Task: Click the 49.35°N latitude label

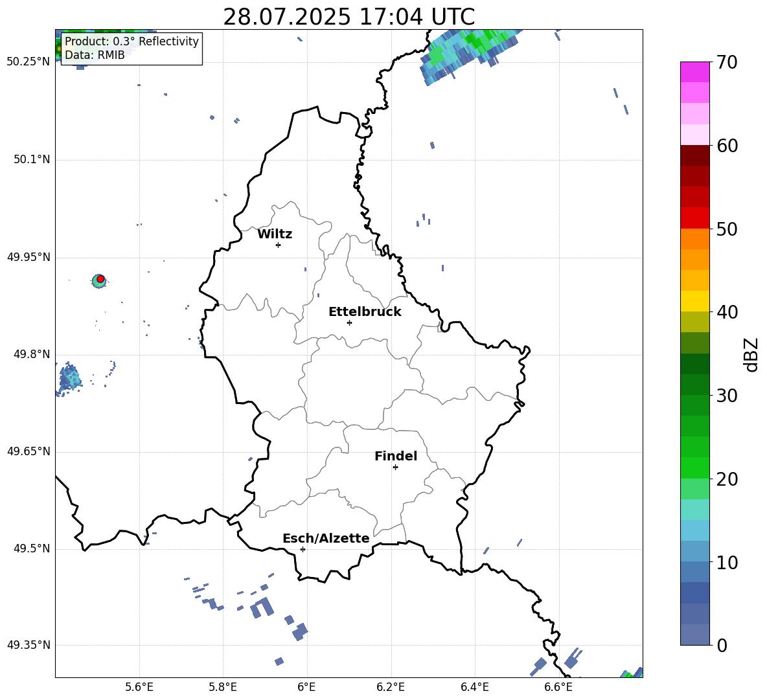Action: [x=29, y=645]
